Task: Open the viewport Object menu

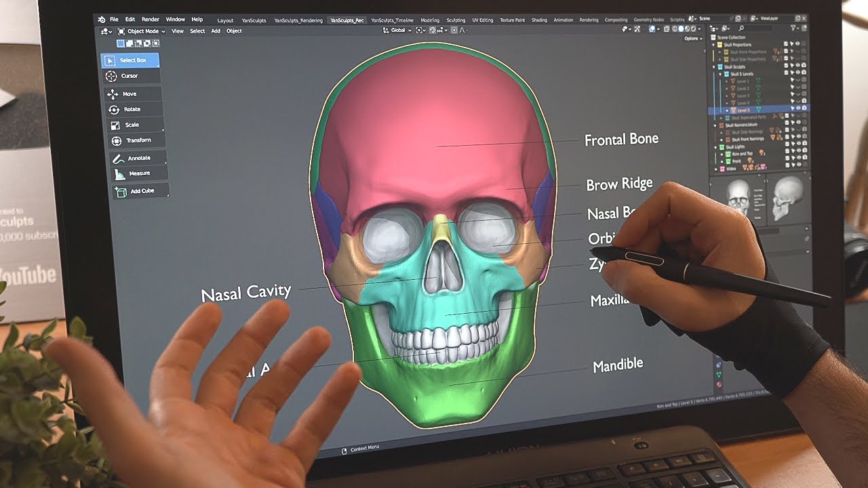Action: click(234, 31)
